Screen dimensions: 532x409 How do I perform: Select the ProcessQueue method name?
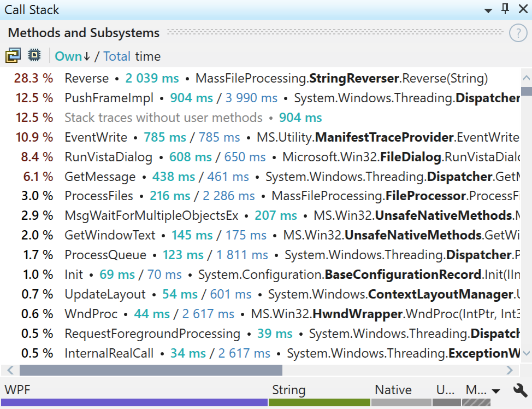pyautogui.click(x=105, y=255)
